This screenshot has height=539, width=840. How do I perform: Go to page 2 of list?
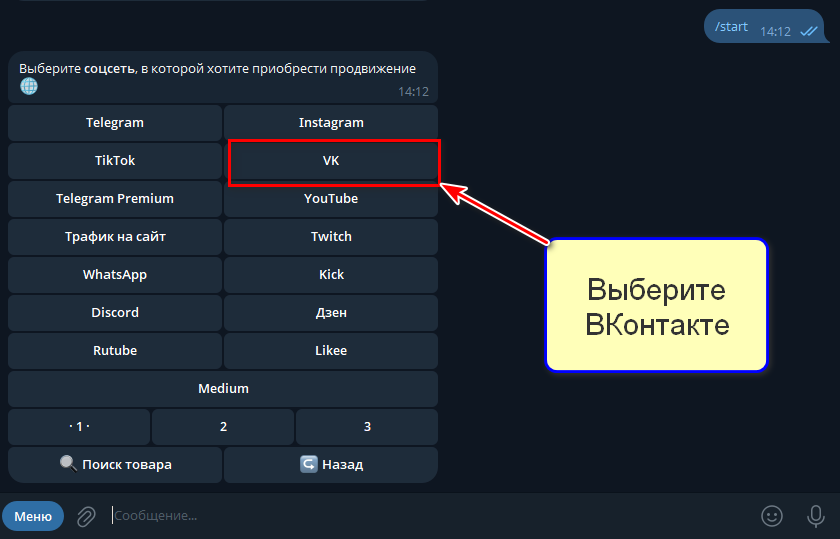point(223,427)
